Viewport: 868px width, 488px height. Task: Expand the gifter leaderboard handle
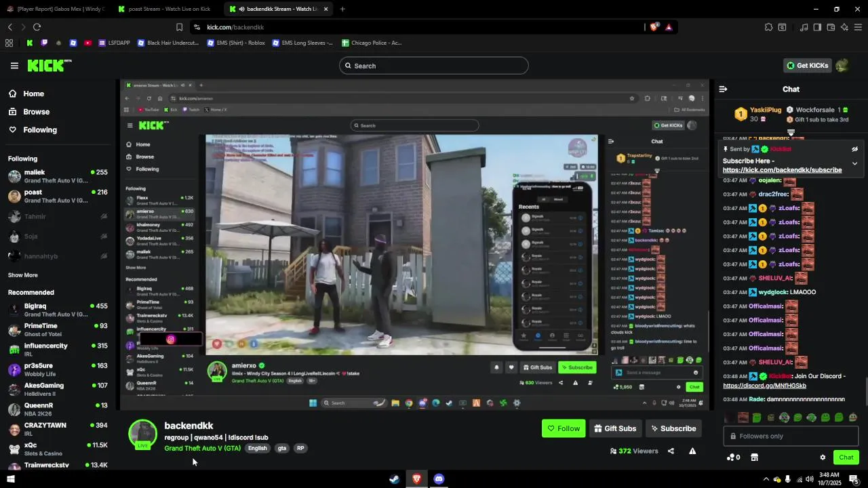pyautogui.click(x=791, y=133)
